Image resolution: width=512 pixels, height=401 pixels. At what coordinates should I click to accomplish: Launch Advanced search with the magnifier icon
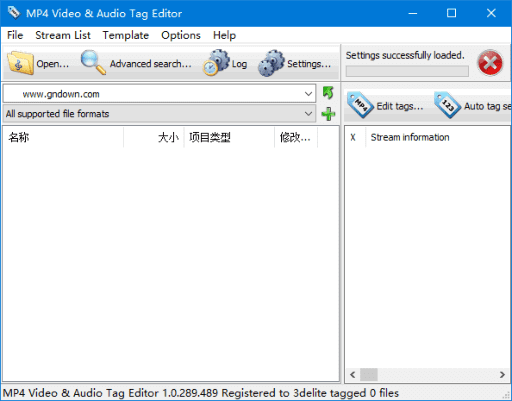(x=136, y=63)
